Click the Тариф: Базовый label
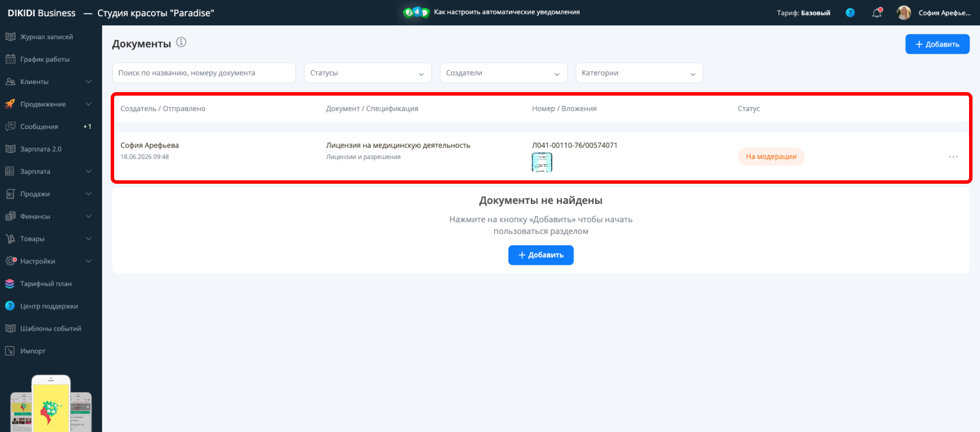Viewport: 980px width, 432px height. (x=804, y=13)
